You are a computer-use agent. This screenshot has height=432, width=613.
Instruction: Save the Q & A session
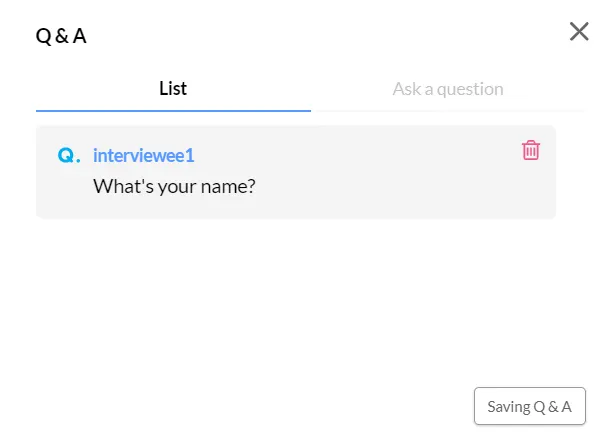529,406
